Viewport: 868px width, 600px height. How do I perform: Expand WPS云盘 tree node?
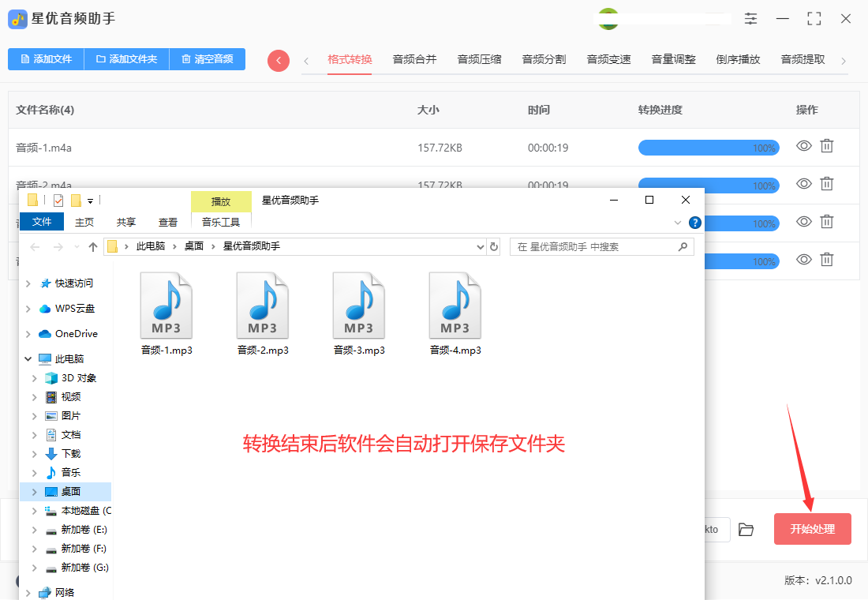tap(28, 309)
